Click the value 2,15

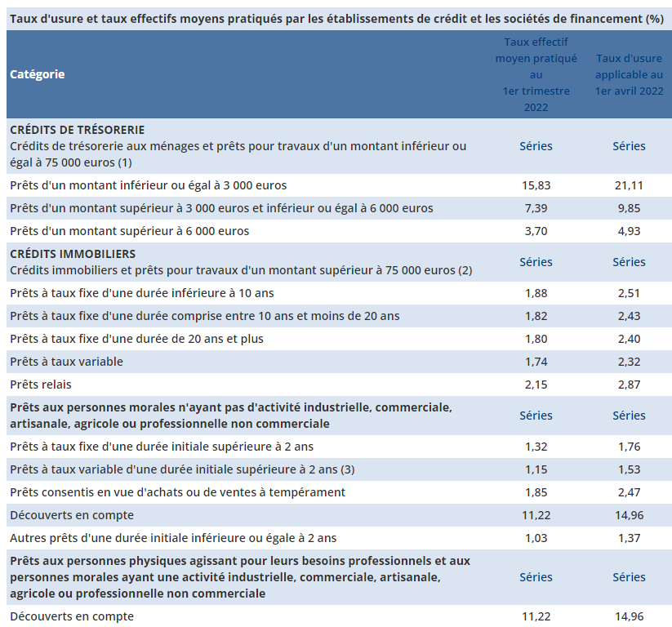point(536,385)
